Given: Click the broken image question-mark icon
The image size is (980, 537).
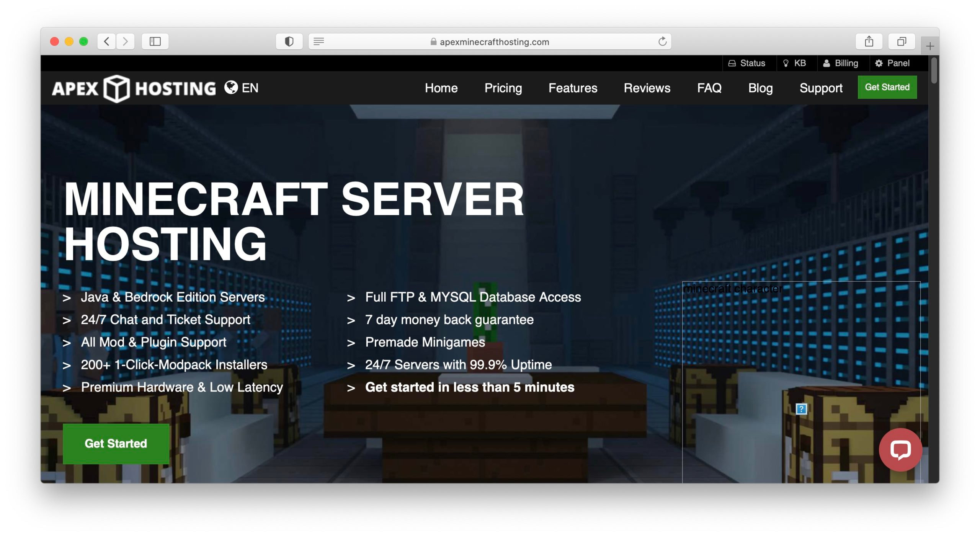Looking at the screenshot, I should tap(801, 409).
